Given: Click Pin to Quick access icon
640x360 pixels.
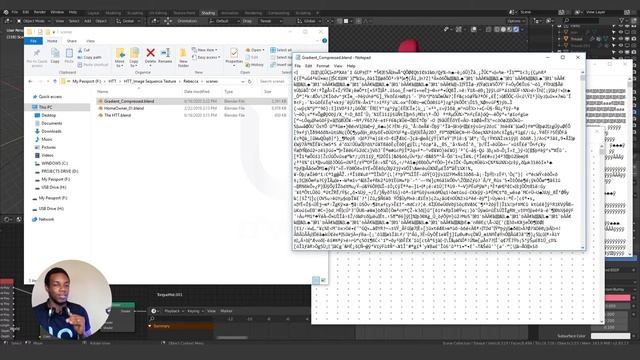Looking at the screenshot, I should click(x=37, y=53).
